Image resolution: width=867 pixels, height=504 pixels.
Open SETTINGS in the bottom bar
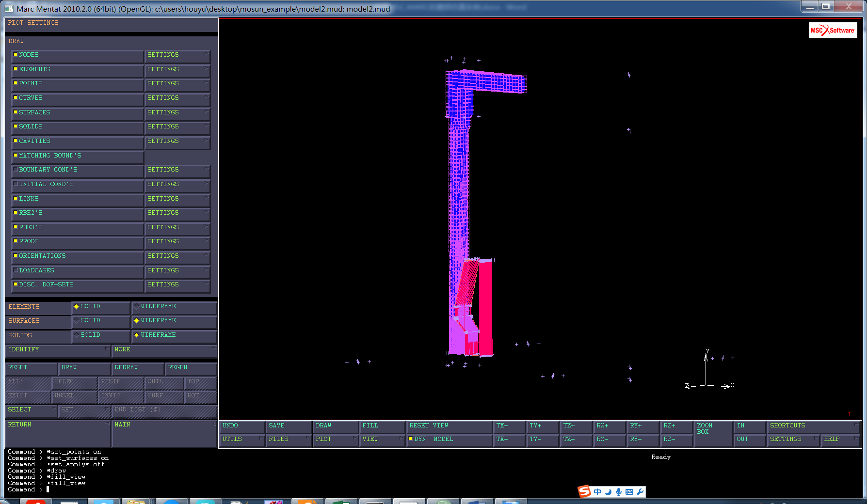(x=793, y=440)
